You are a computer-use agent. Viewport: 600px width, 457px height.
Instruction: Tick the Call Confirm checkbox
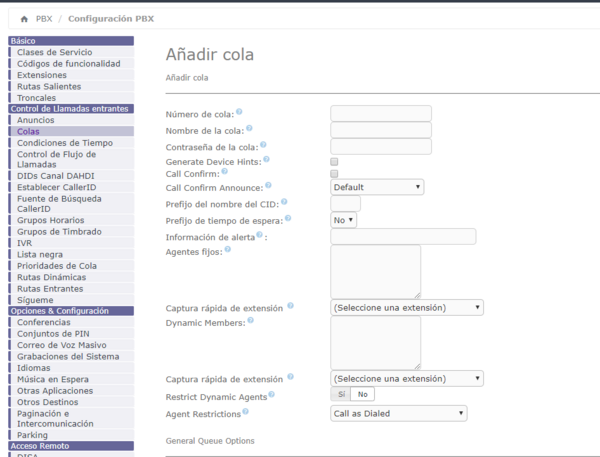tap(334, 174)
